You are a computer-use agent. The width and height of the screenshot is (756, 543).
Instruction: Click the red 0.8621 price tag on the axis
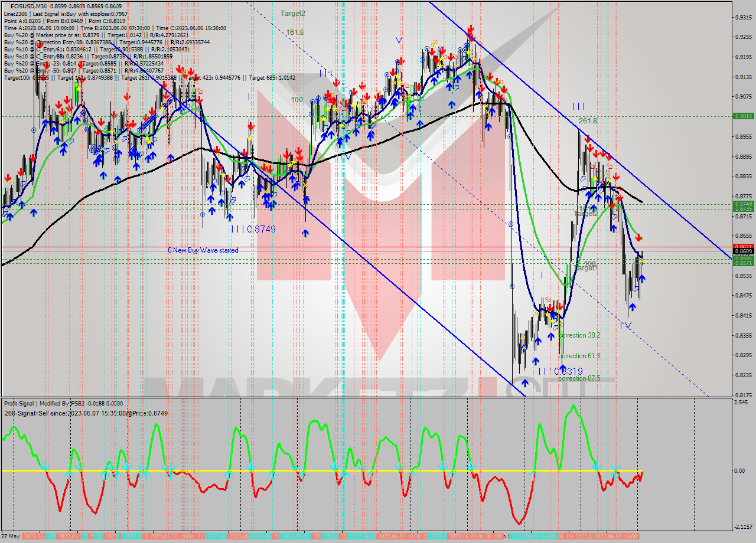point(743,247)
